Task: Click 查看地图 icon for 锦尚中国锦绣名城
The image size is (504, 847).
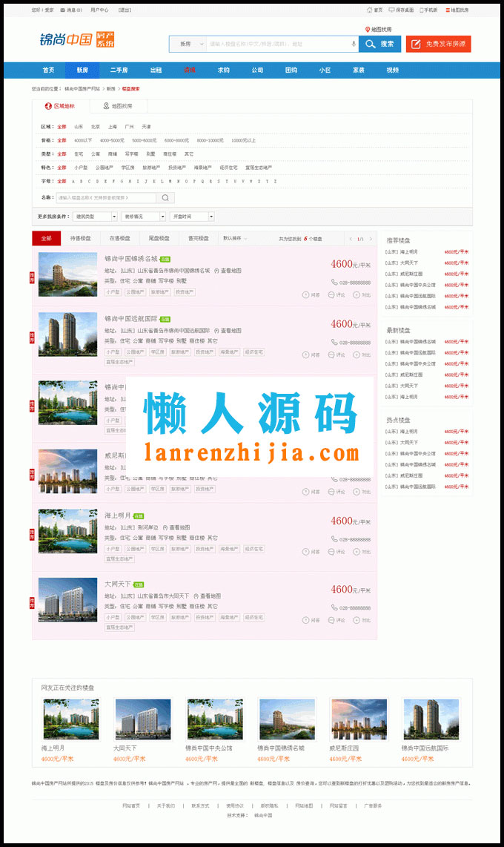Action: click(x=216, y=271)
